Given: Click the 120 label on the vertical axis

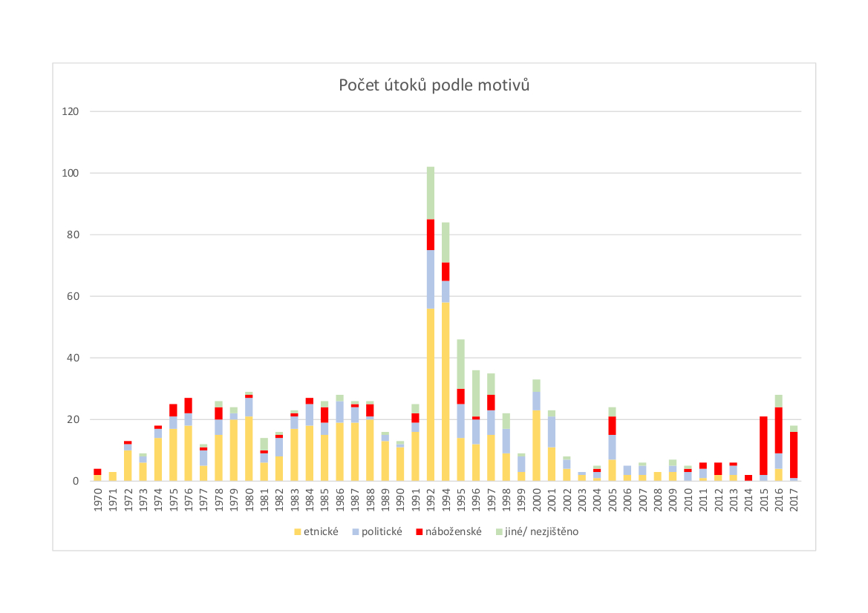Looking at the screenshot, I should 73,111.
